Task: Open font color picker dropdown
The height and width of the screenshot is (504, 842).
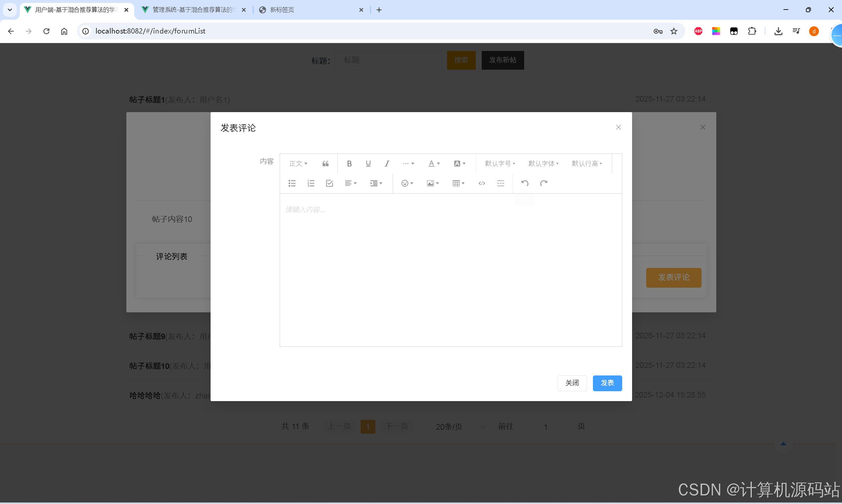Action: (434, 164)
